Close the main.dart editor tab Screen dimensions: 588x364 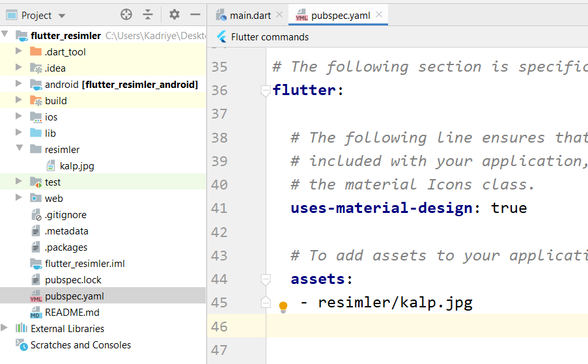tap(279, 14)
